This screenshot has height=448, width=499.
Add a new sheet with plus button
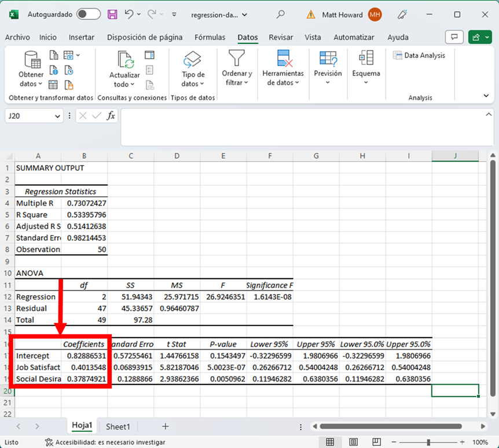[165, 427]
